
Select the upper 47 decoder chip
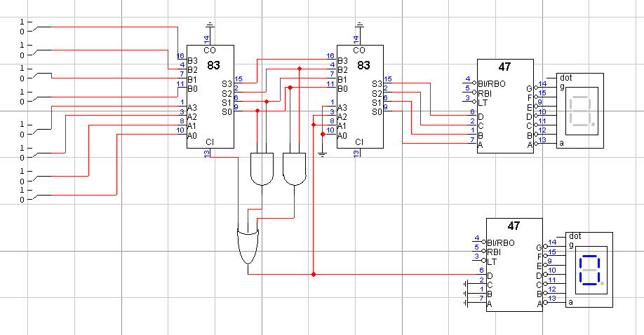click(505, 107)
